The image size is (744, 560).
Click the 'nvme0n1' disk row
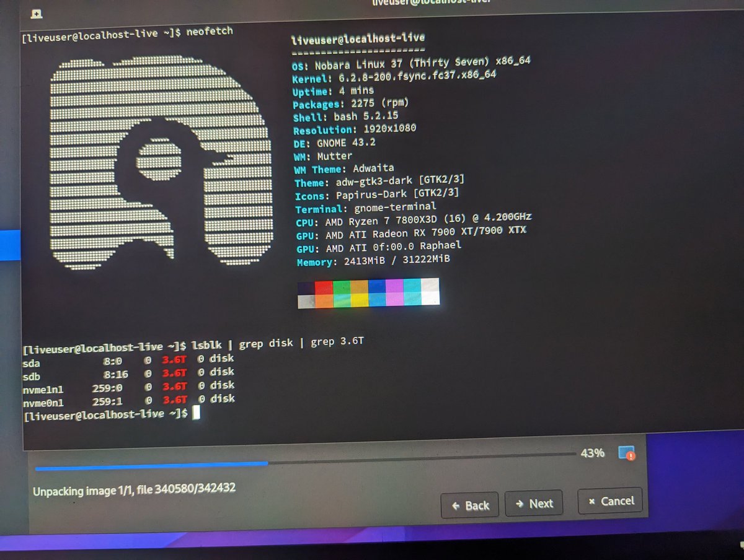pyautogui.click(x=128, y=401)
